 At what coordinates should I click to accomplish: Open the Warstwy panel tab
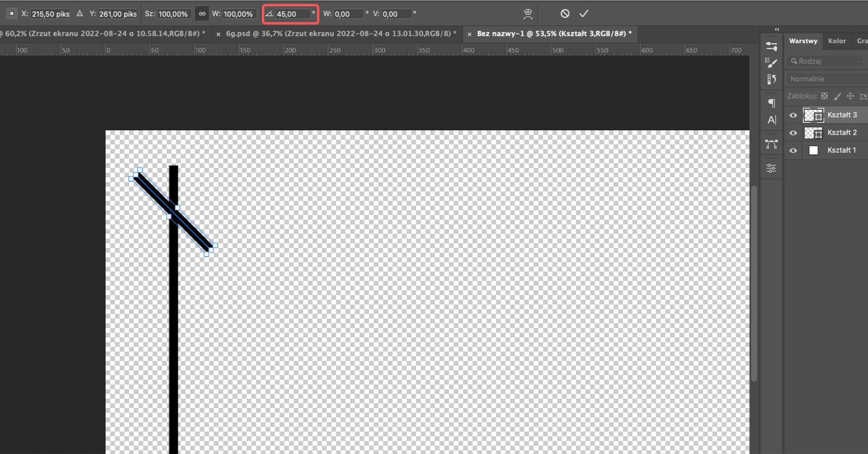(x=803, y=41)
